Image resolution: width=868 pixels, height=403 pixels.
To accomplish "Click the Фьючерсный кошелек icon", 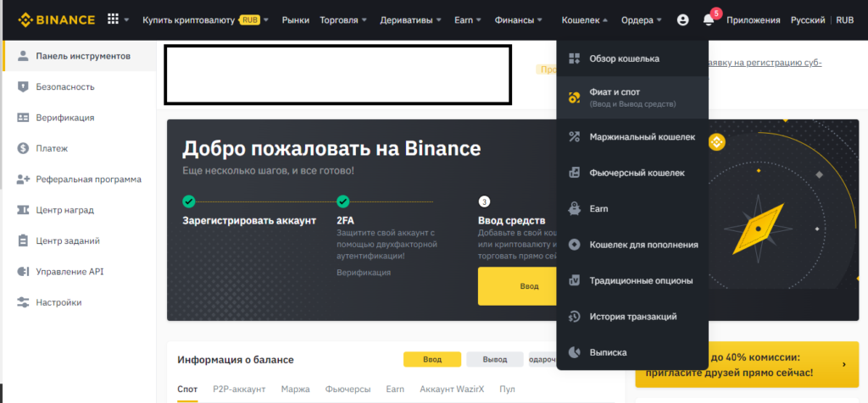I will pyautogui.click(x=574, y=173).
